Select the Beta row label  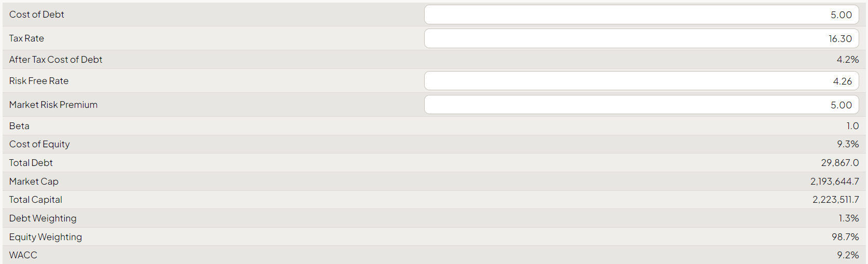pyautogui.click(x=19, y=126)
